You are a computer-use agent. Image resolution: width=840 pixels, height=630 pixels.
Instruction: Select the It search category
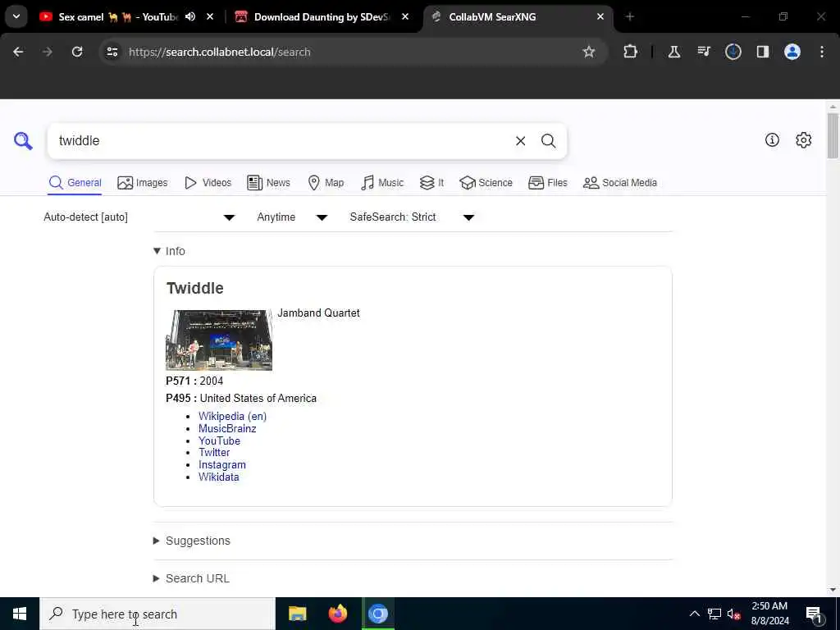click(431, 183)
